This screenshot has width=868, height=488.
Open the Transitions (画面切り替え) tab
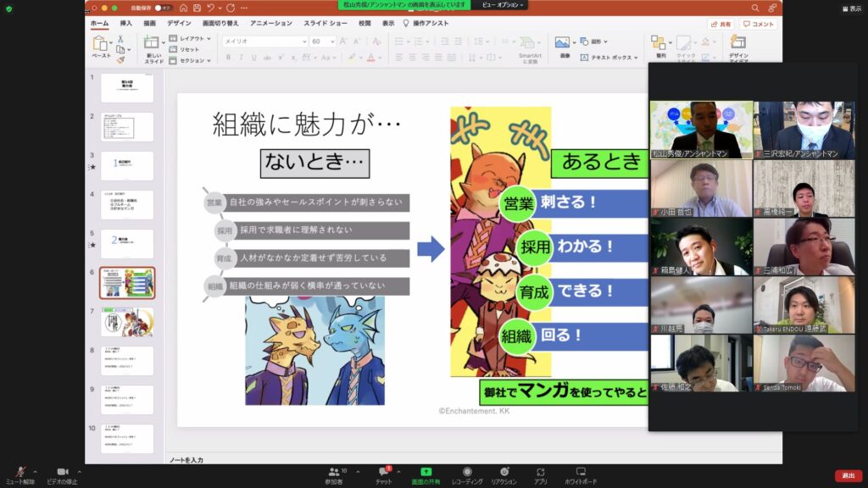tap(220, 23)
